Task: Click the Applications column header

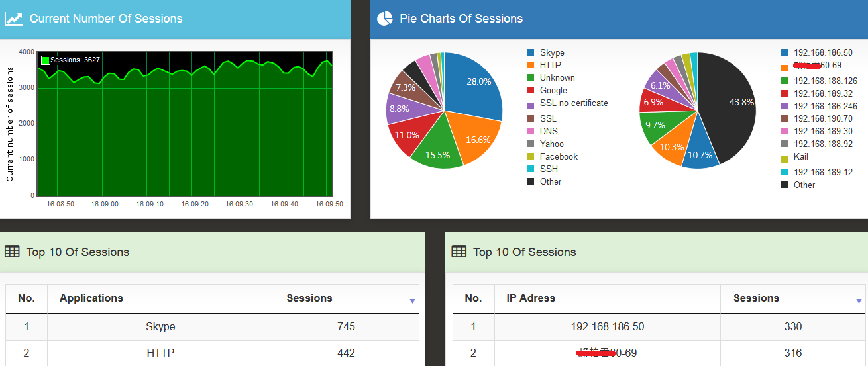Action: coord(91,298)
